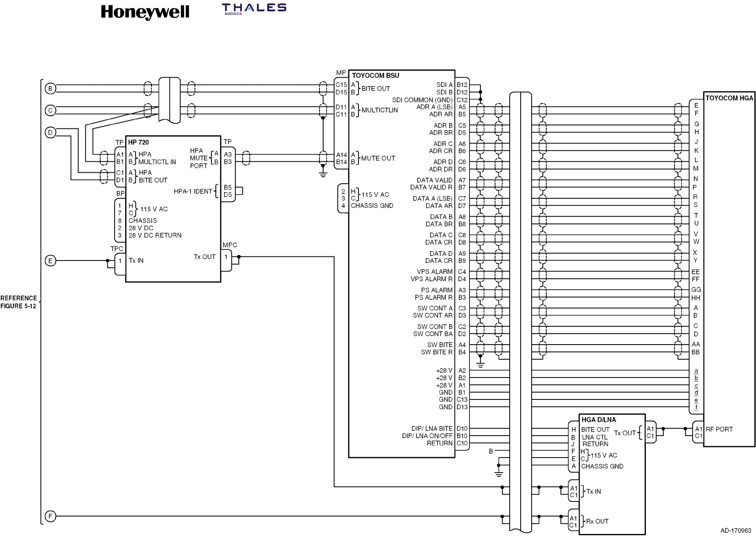The image size is (756, 536).
Task: Click the TPC connector label
Action: point(117,249)
